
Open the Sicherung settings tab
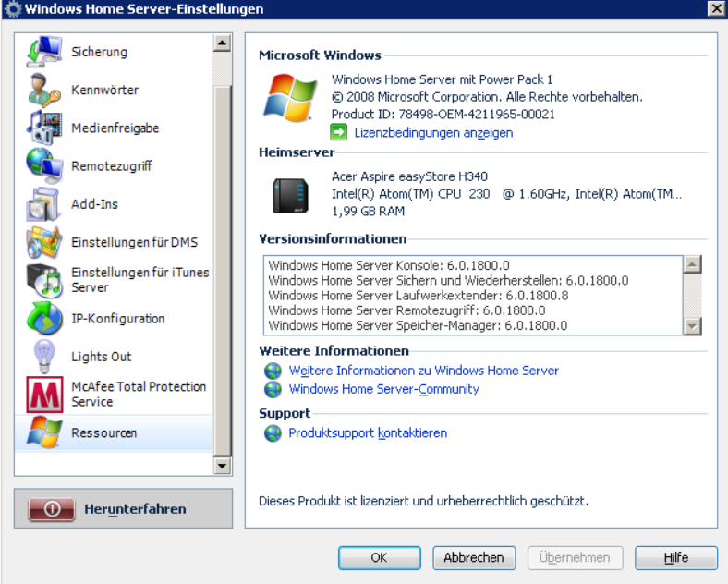(114, 52)
